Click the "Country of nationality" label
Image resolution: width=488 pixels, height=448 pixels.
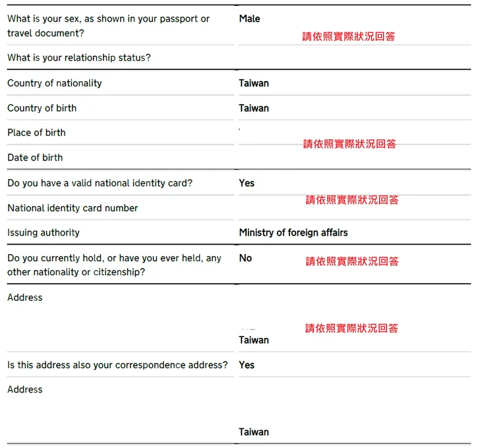point(54,83)
